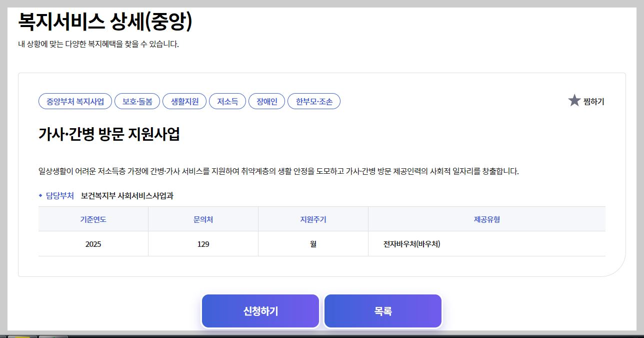Select the 중앙부처 복지사업 tag chip
The image size is (644, 338).
click(x=74, y=101)
